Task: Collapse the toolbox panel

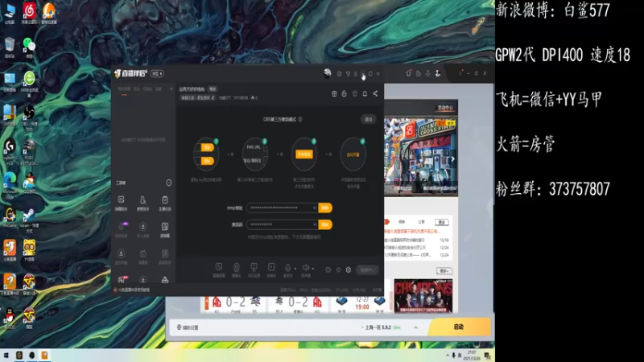Action: [168, 183]
